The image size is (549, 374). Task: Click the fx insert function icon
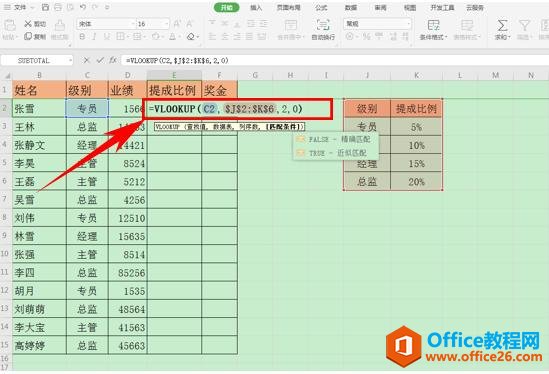pos(113,61)
